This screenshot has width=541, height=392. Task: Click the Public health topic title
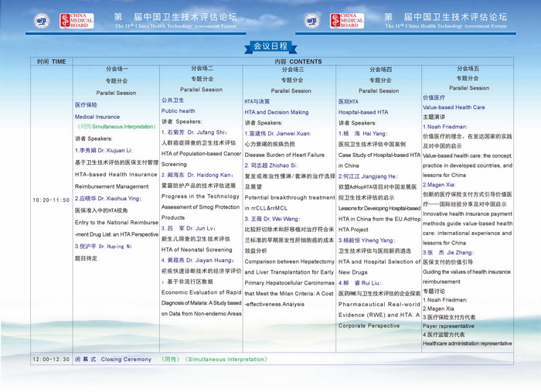(x=179, y=111)
